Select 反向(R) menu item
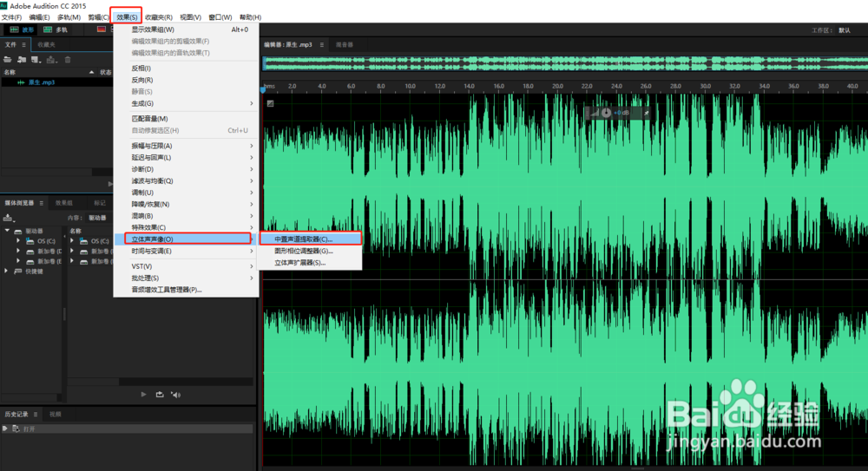The width and height of the screenshot is (868, 471). tap(187, 80)
